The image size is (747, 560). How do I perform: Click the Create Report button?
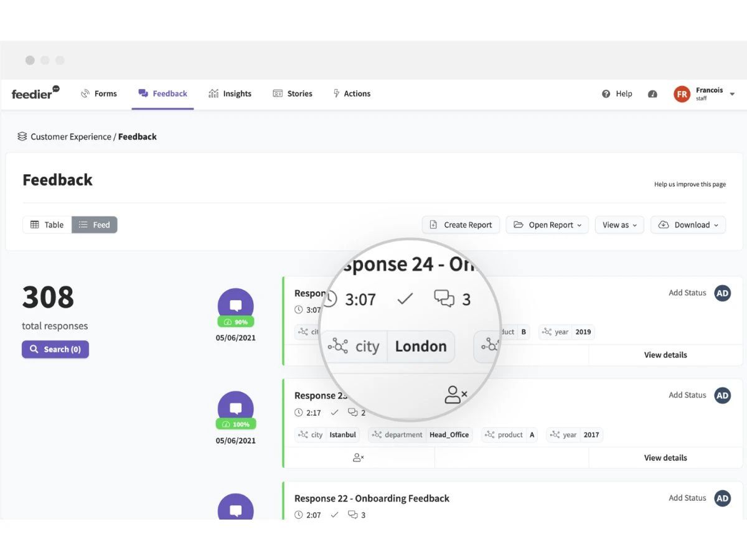click(460, 225)
